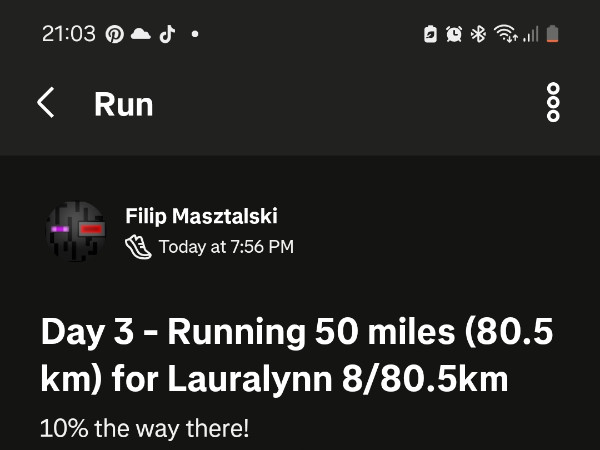Image resolution: width=600 pixels, height=450 pixels.
Task: Tap the Run screen title
Action: point(124,104)
